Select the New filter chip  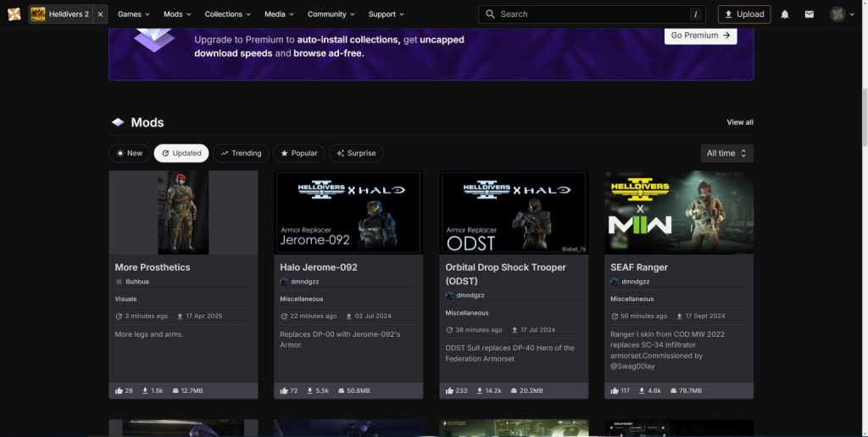[129, 154]
